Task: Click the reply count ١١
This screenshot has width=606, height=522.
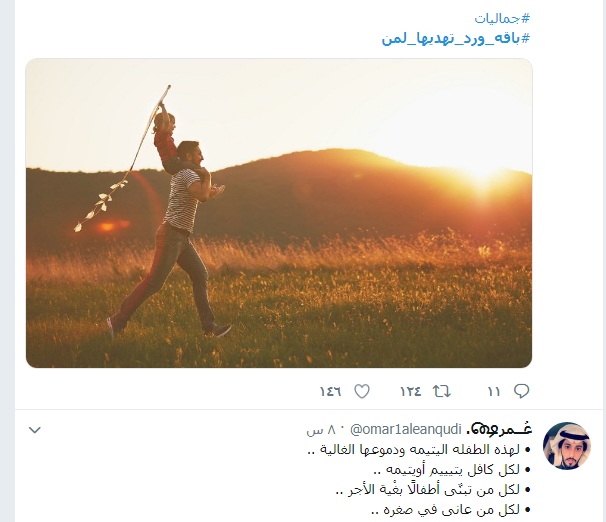Action: click(x=494, y=391)
